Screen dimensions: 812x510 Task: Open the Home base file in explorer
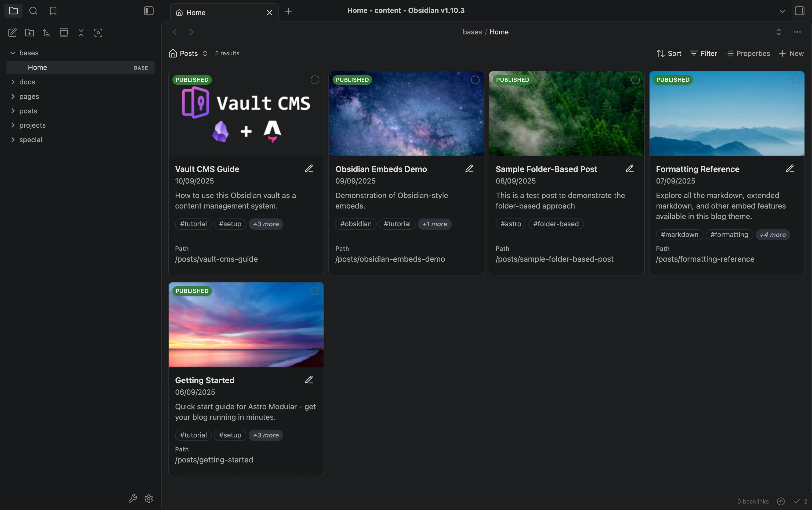coord(81,67)
